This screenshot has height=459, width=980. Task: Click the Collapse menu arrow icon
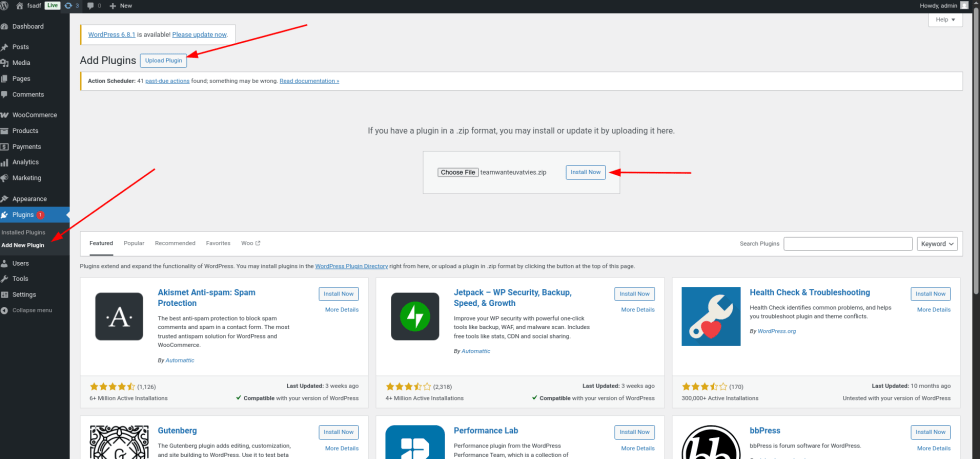pos(5,310)
